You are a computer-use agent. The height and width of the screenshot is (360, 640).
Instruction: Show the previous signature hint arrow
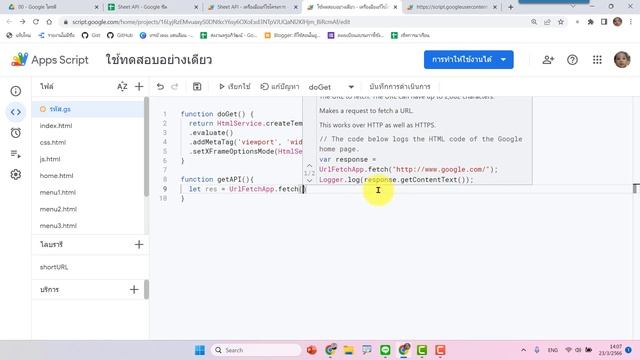[x=309, y=165]
